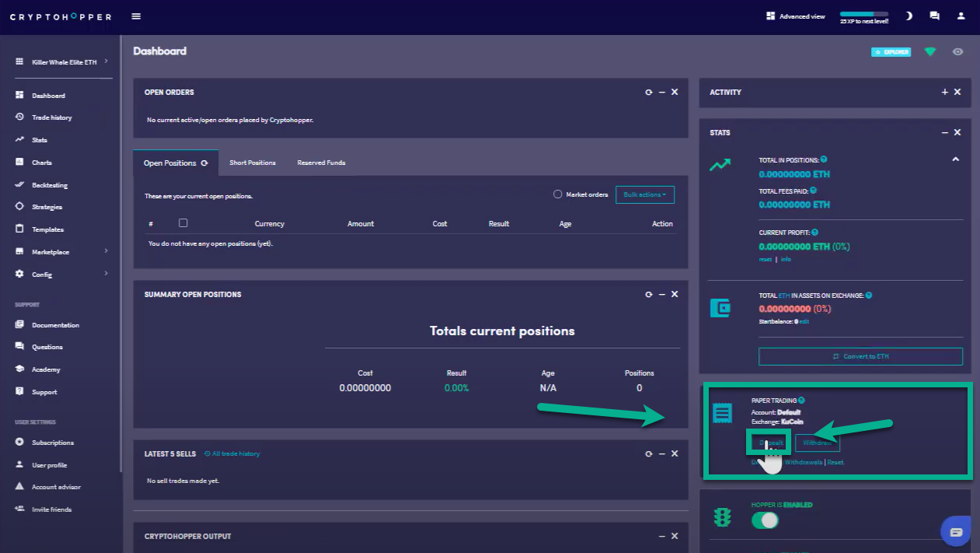Viewport: 980px width, 553px height.
Task: Open the user account profile icon
Action: tap(961, 16)
